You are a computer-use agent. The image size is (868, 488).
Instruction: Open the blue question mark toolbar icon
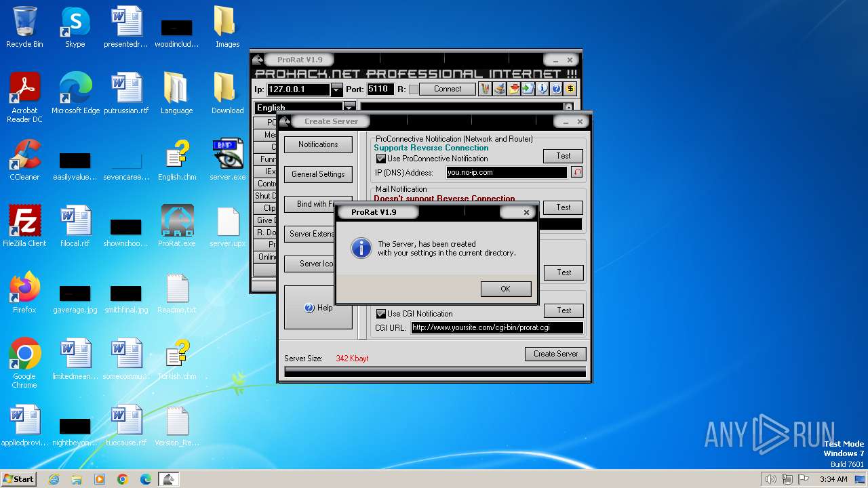tap(556, 89)
